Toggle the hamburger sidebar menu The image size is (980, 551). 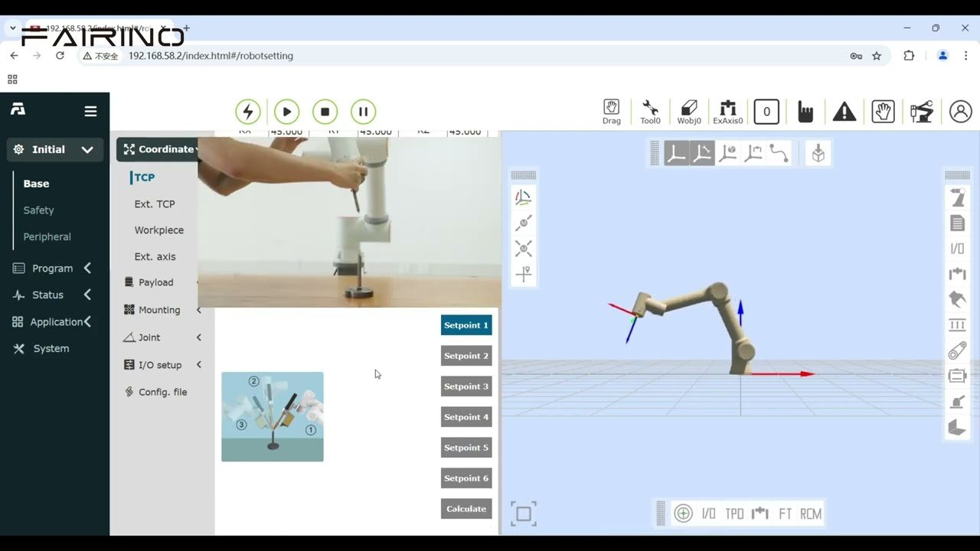click(x=90, y=111)
